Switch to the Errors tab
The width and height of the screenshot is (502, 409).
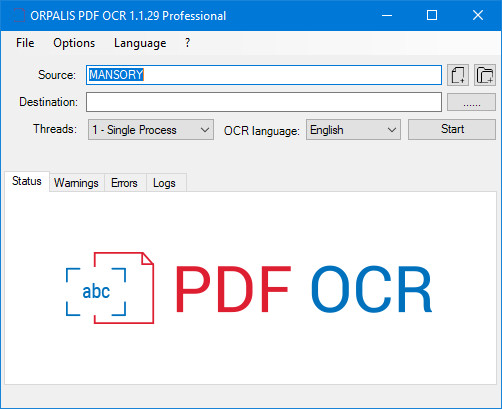point(124,183)
